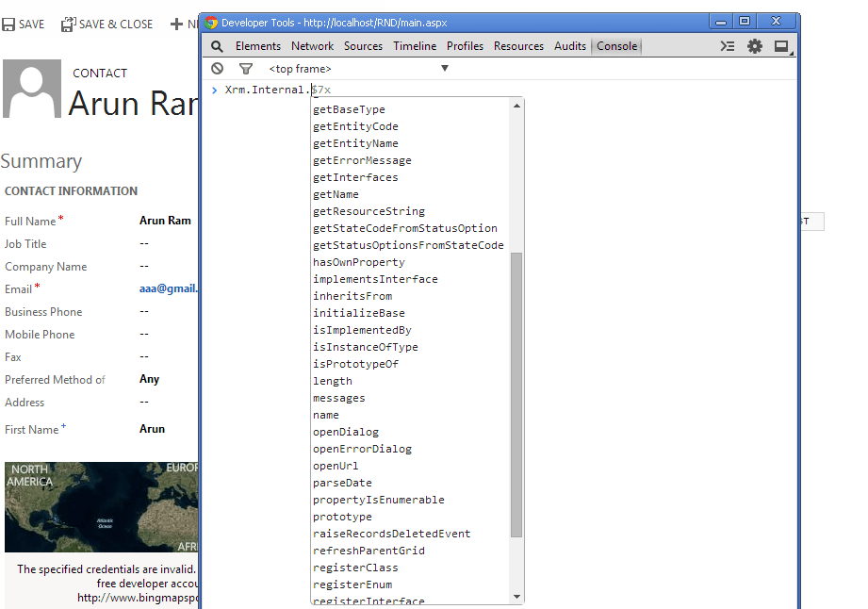Screen dimensions: 868x609
Task: Click the Chrome icon in DevTools title bar
Action: point(211,22)
